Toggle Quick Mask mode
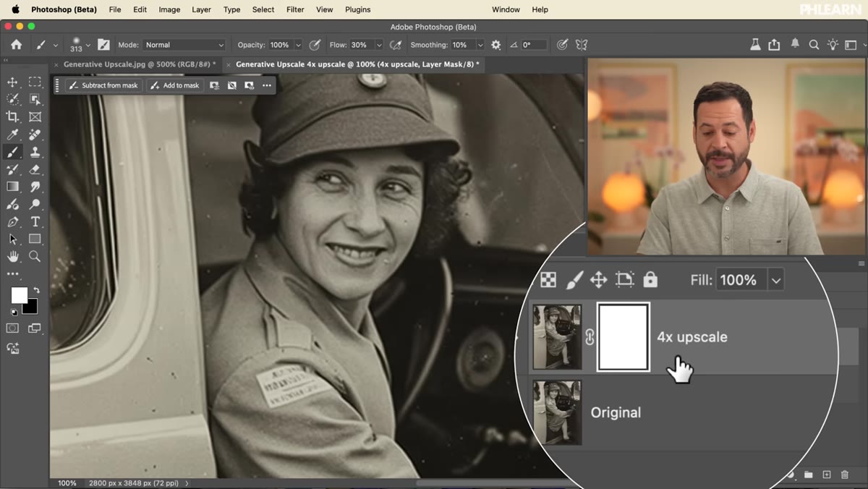Viewport: 868px width, 489px height. click(x=12, y=328)
